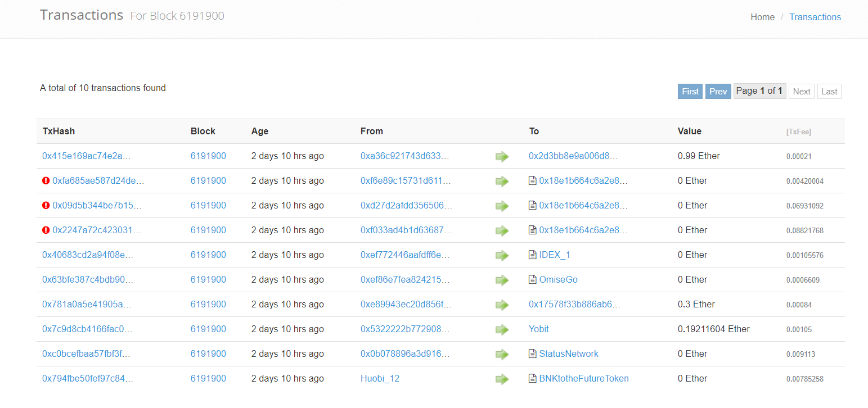The image size is (868, 408).
Task: Click the error icon beside 0xfa685ae587d24de
Action: [46, 181]
